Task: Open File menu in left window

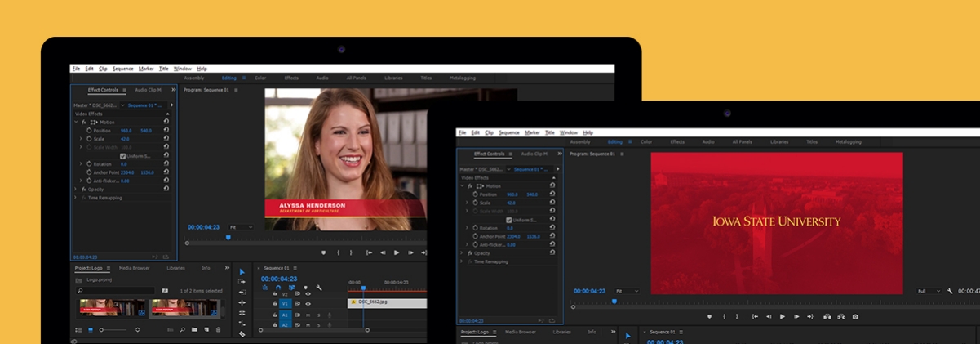Action: click(x=76, y=69)
